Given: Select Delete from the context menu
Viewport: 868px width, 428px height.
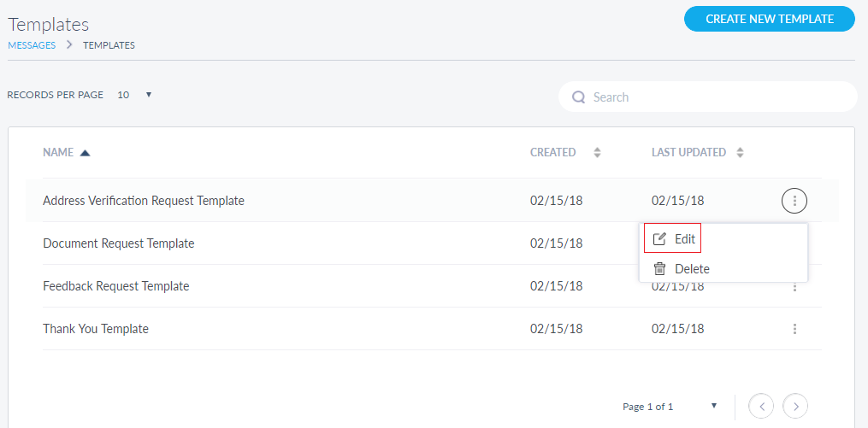Looking at the screenshot, I should click(x=682, y=268).
